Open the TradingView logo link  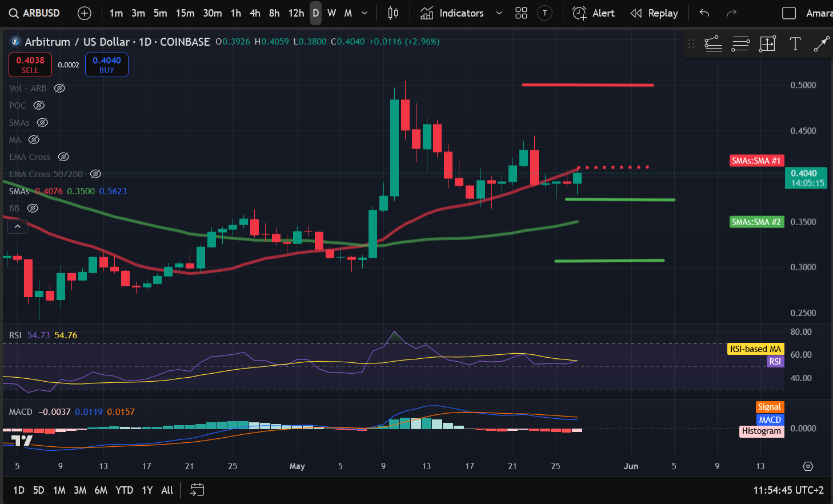pos(22,441)
